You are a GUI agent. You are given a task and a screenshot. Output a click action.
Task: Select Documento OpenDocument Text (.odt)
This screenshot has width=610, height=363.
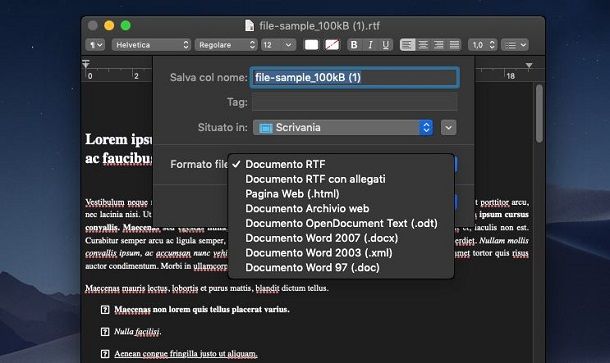coord(341,223)
